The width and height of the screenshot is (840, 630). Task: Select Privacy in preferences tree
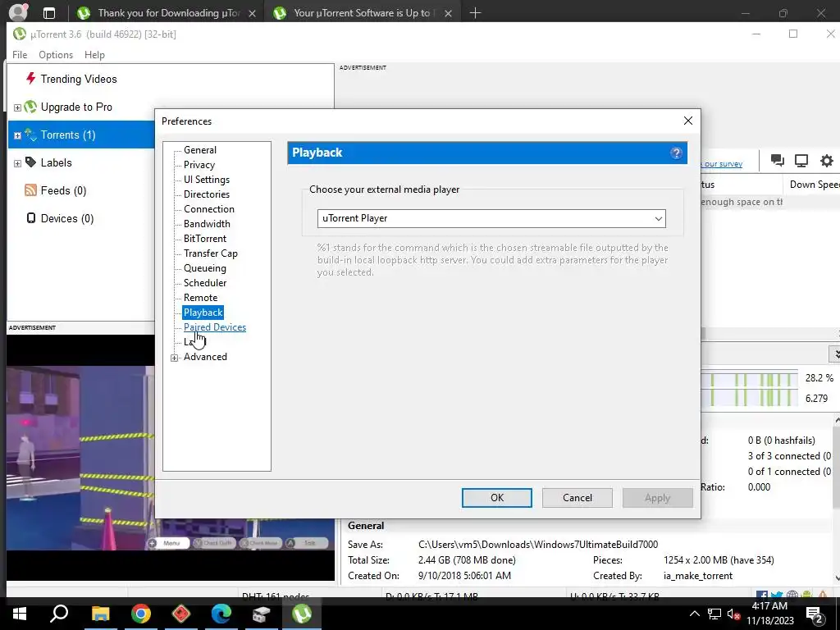[x=199, y=164]
